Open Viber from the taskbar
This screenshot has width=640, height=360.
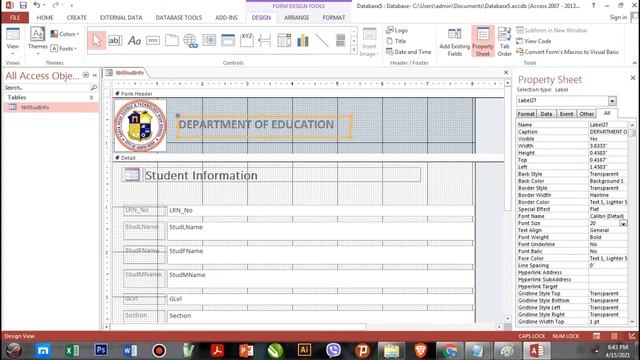333,350
